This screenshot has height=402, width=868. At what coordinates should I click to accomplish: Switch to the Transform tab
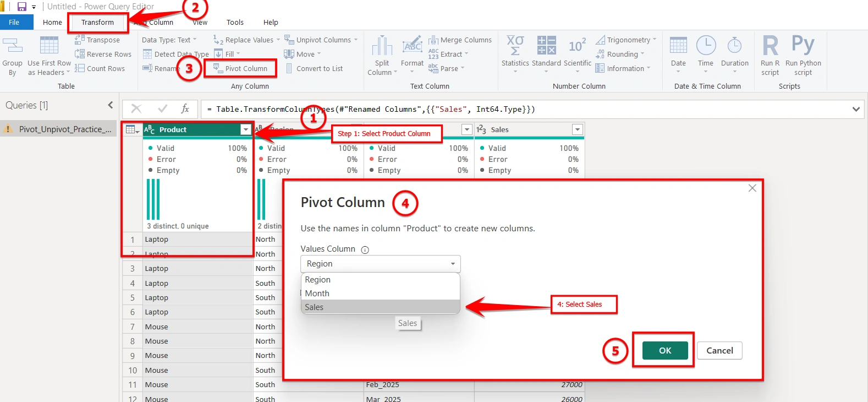(x=97, y=22)
